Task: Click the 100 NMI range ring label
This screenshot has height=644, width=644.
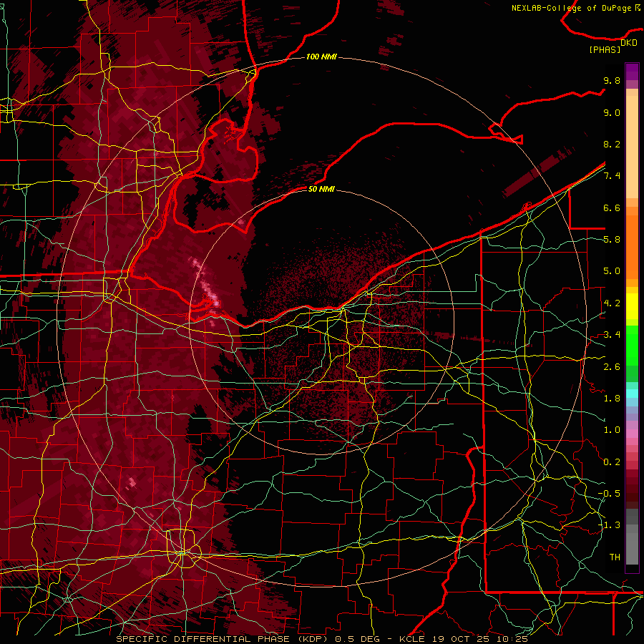Action: [321, 57]
